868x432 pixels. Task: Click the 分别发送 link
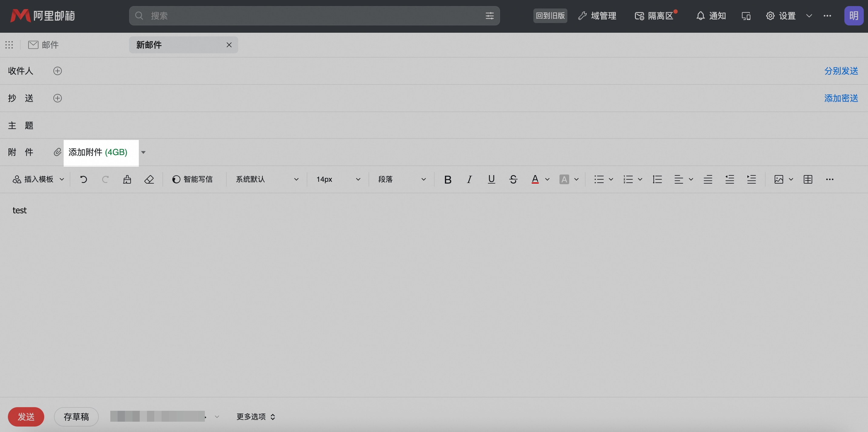[841, 71]
